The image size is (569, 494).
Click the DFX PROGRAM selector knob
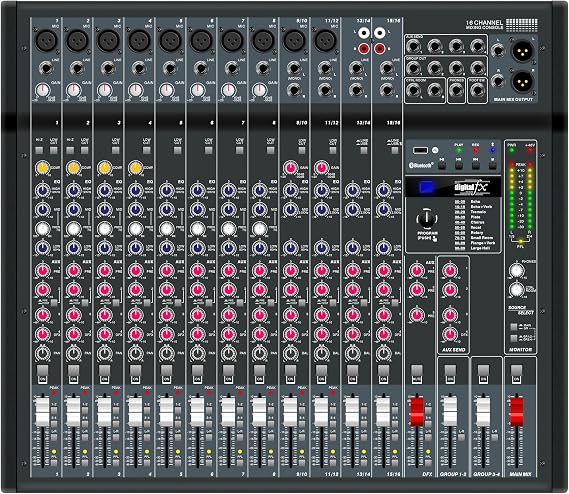(x=427, y=219)
